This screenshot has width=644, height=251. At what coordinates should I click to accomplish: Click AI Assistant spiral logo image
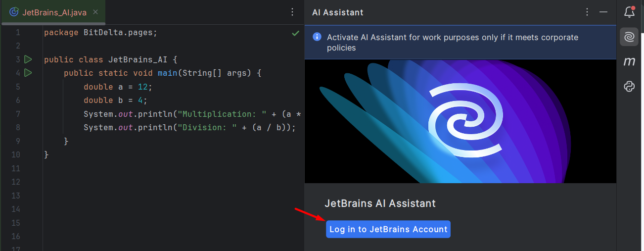466,119
